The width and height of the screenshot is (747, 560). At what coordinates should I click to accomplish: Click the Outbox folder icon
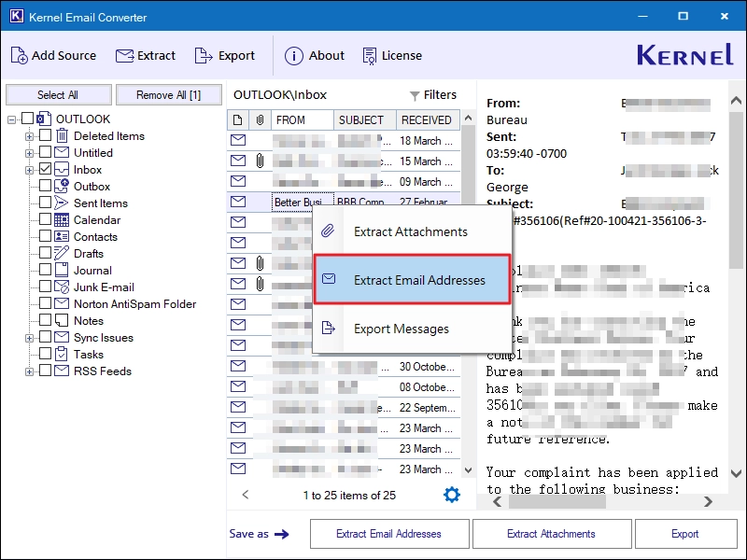pos(62,186)
